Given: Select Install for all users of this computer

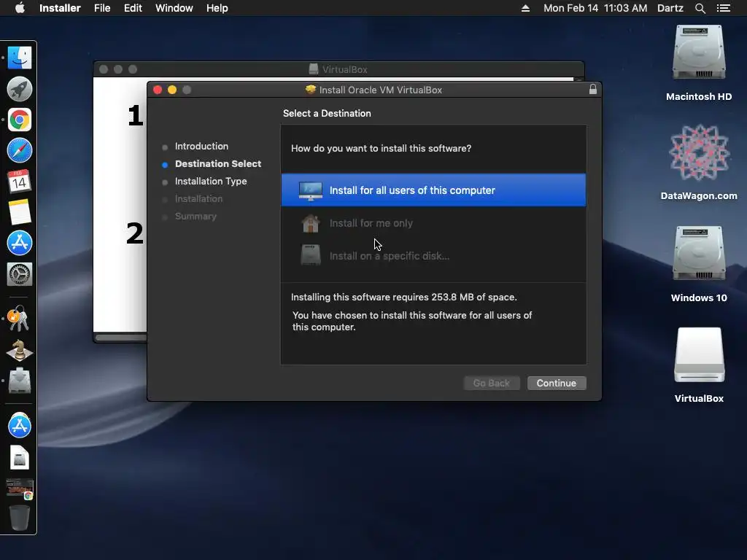Looking at the screenshot, I should point(433,190).
